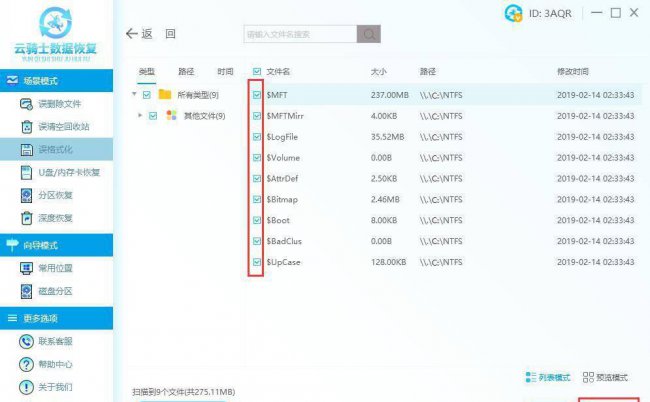This screenshot has height=402, width=650.
Task: Open the 常用位置 desktop icon
Action: 27,268
